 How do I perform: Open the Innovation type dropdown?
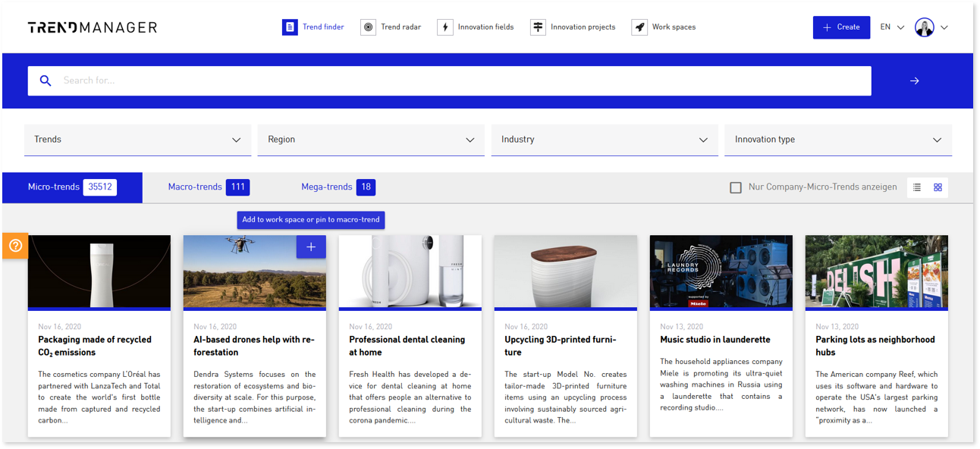click(x=838, y=140)
